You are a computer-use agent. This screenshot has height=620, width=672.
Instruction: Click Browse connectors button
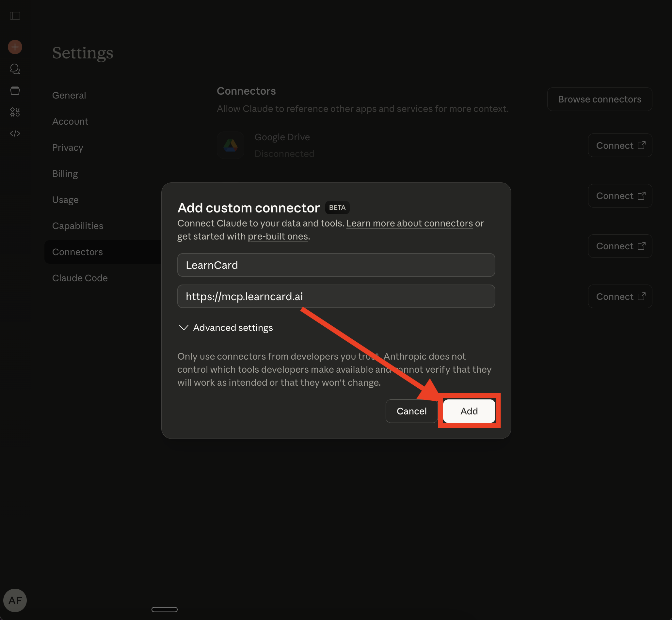tap(600, 99)
